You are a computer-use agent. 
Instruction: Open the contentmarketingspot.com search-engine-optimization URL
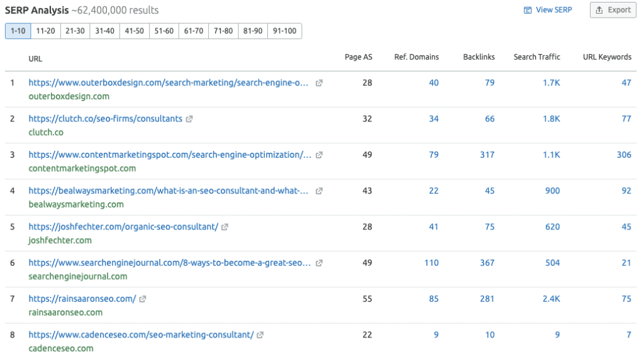(170, 155)
